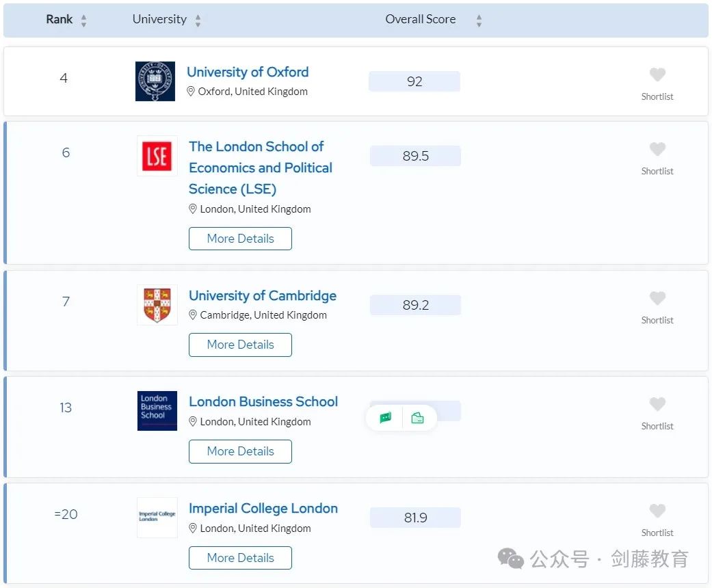Image resolution: width=712 pixels, height=588 pixels.
Task: Click the LSE overall score 89.5
Action: (x=415, y=156)
